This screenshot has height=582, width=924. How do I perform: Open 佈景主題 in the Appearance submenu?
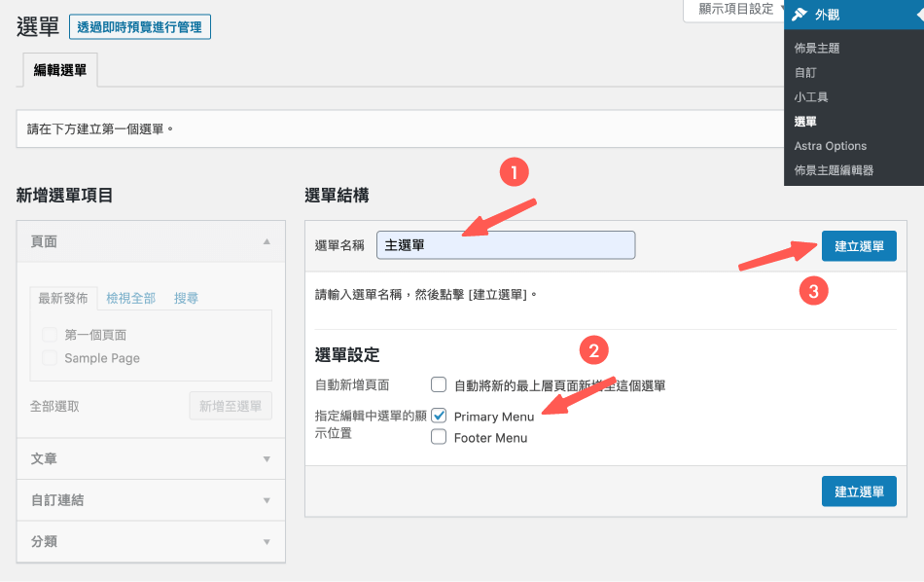pyautogui.click(x=817, y=49)
